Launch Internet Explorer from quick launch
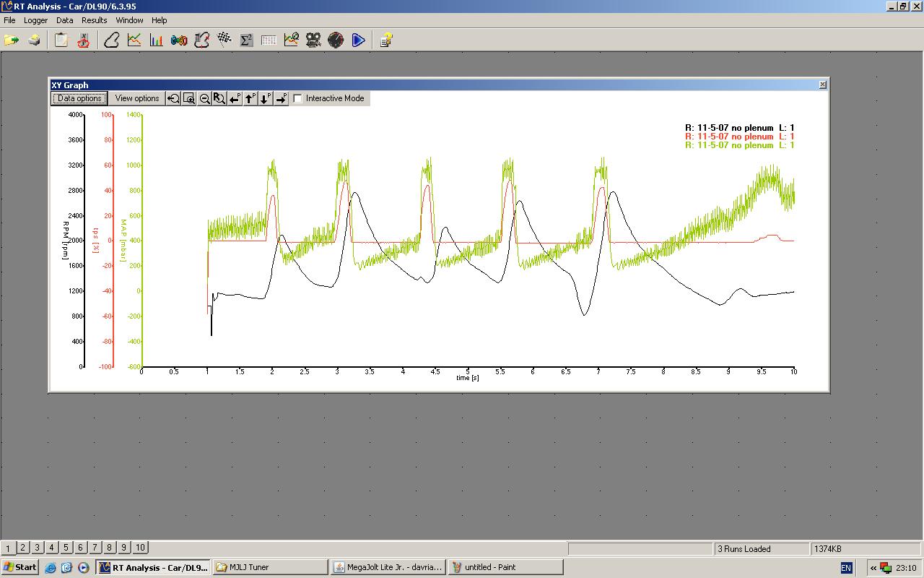 [51, 568]
